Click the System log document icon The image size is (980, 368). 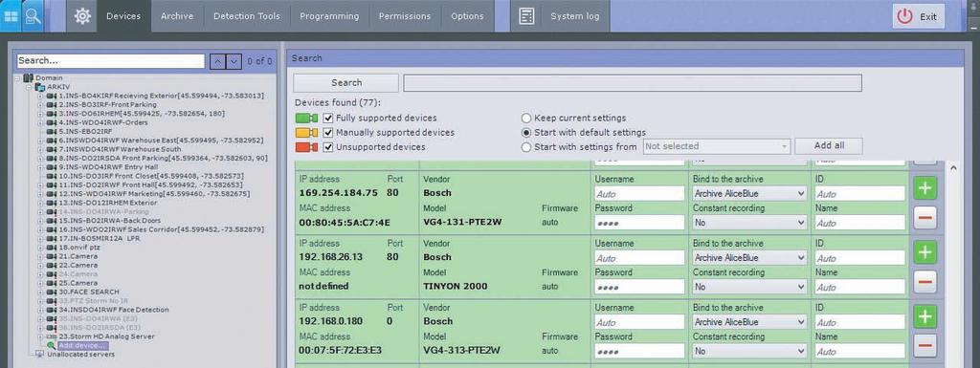(x=526, y=16)
